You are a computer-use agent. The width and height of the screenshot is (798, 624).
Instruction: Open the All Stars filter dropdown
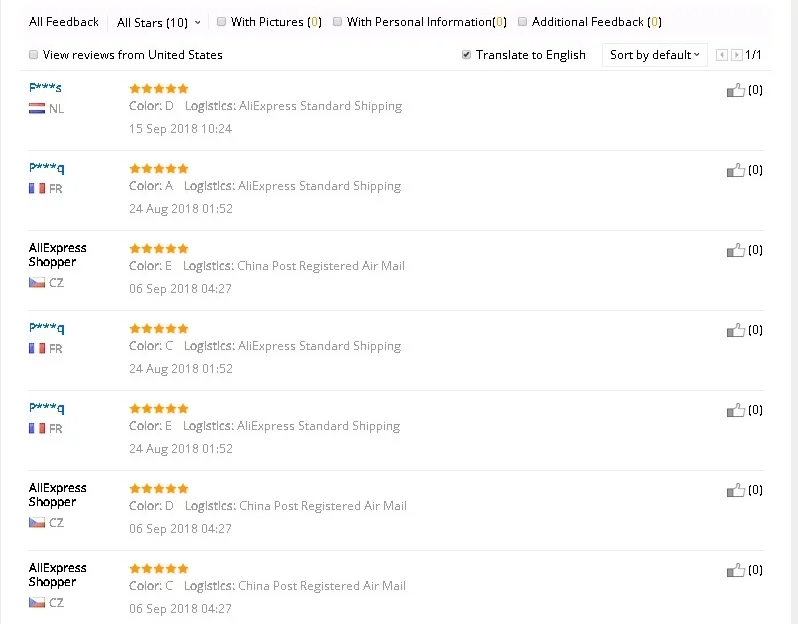(x=158, y=22)
